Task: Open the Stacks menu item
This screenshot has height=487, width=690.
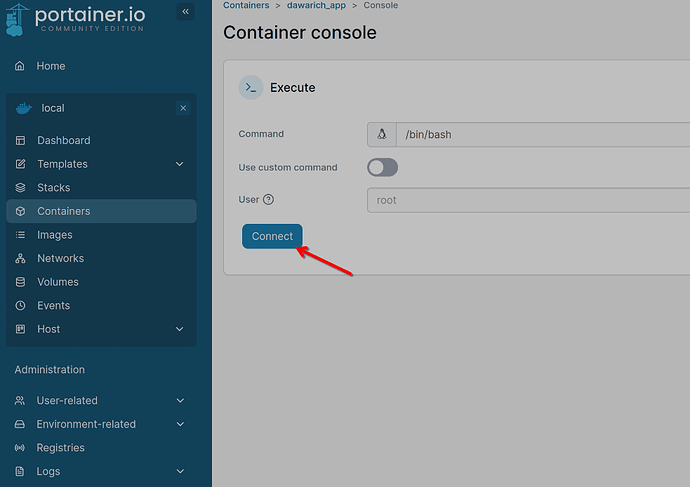Action: click(101, 187)
